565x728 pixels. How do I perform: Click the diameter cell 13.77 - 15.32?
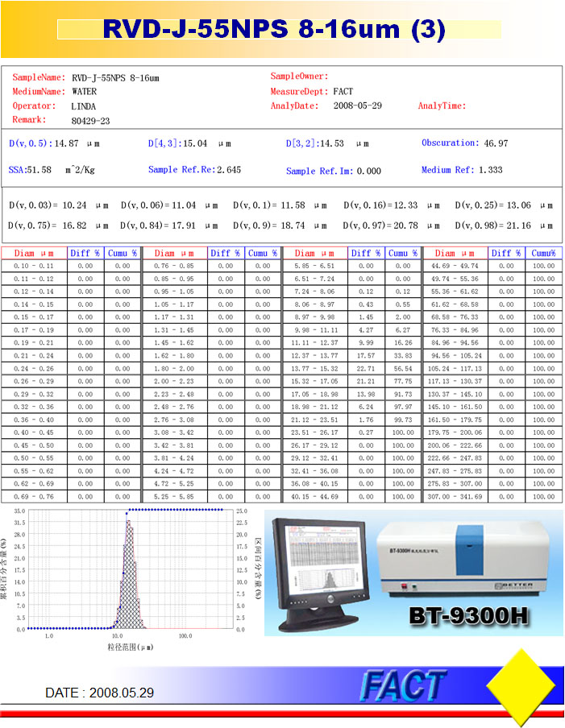tap(314, 369)
